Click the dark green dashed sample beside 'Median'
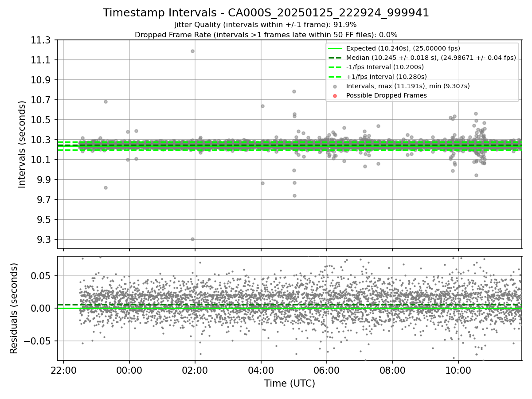The height and width of the screenshot is (399, 532). tap(335, 58)
